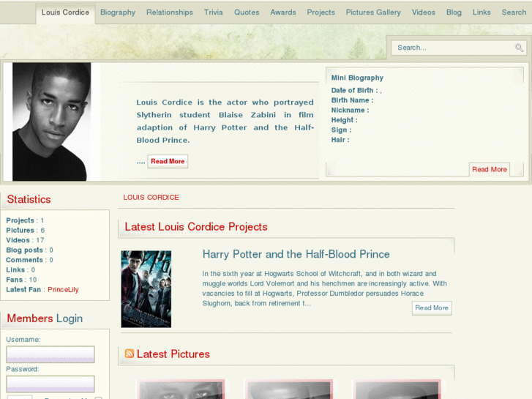Click the Password input field
The height and width of the screenshot is (399, 532).
click(50, 384)
